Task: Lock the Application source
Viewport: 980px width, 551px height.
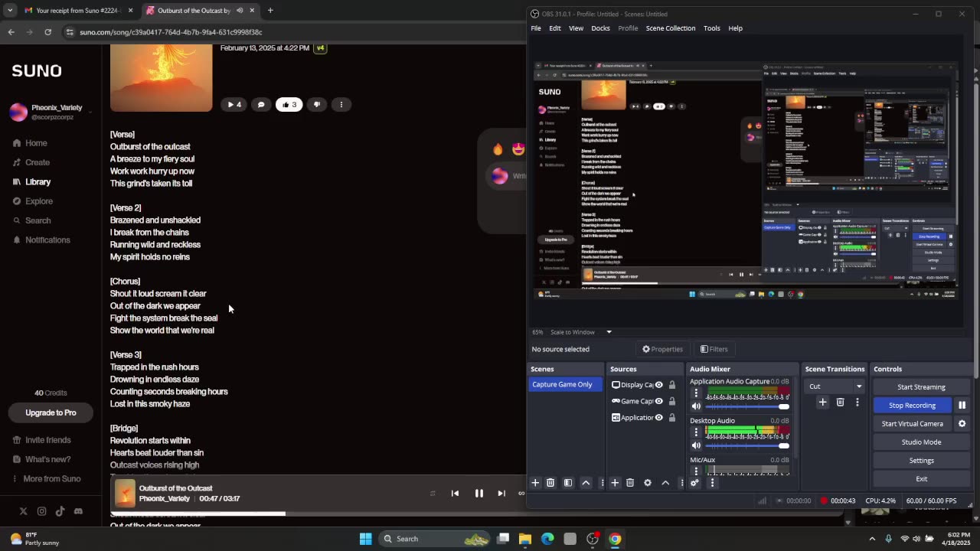Action: click(x=672, y=418)
